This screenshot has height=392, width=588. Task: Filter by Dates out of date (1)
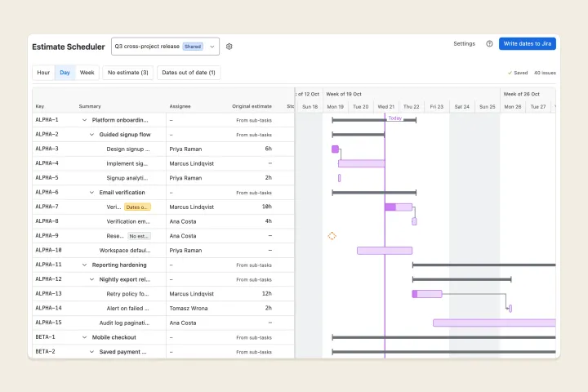pos(189,73)
